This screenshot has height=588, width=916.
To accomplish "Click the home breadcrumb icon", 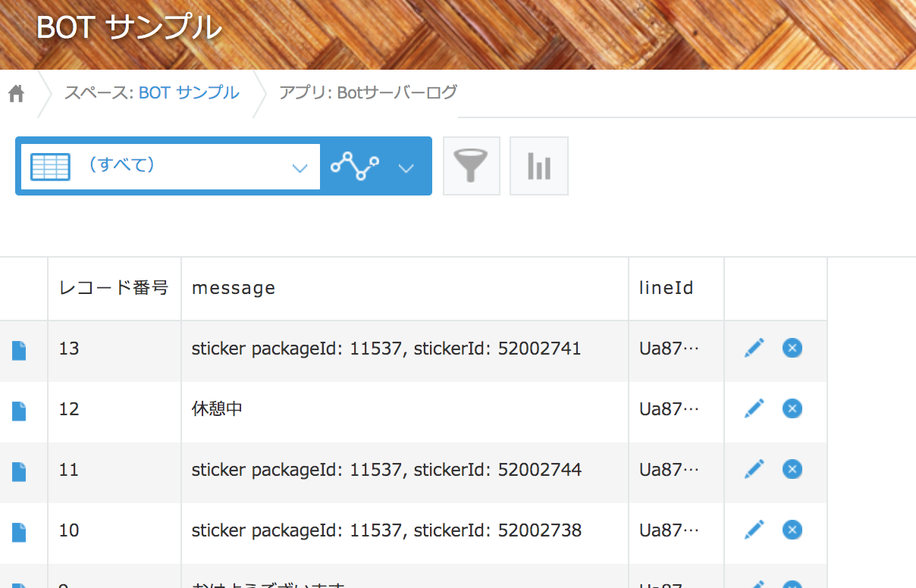I will tap(15, 93).
